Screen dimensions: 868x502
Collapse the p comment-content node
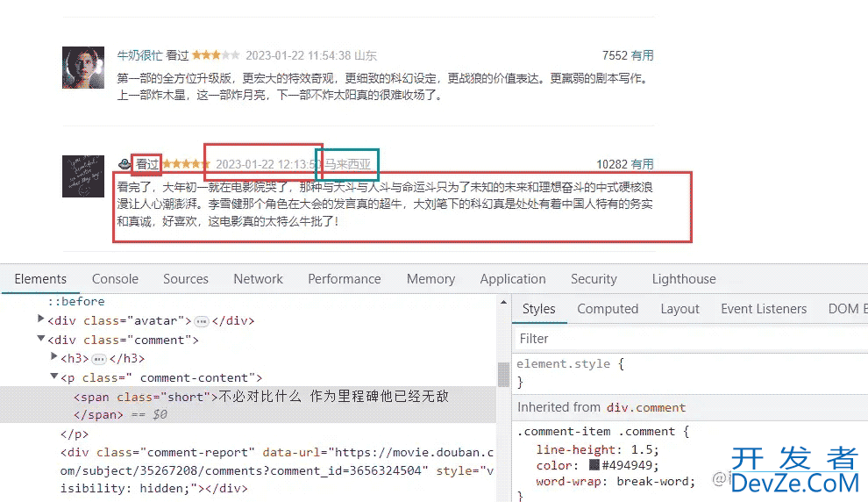tap(53, 376)
